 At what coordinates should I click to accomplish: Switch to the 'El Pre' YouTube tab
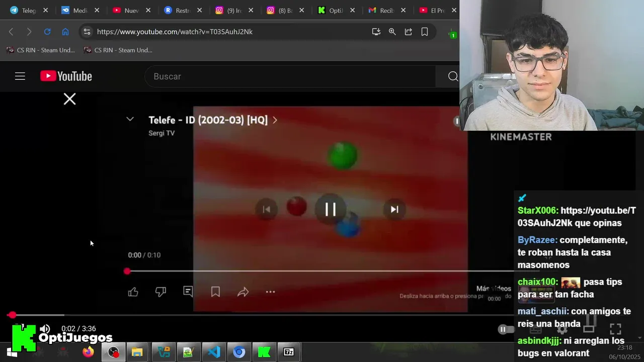(433, 10)
